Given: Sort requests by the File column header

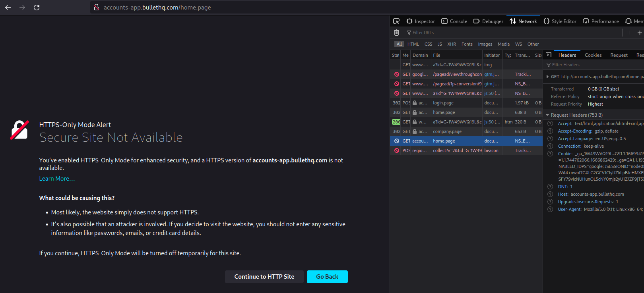Looking at the screenshot, I should point(457,55).
